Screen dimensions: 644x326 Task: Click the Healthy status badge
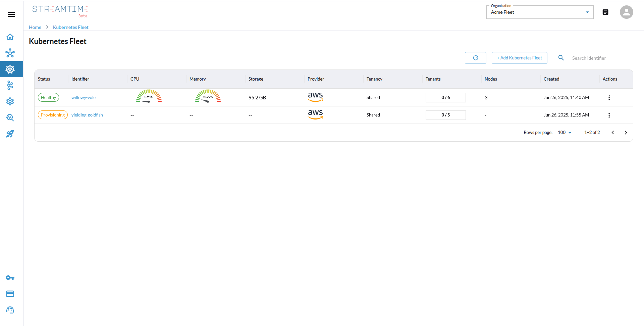pyautogui.click(x=48, y=97)
